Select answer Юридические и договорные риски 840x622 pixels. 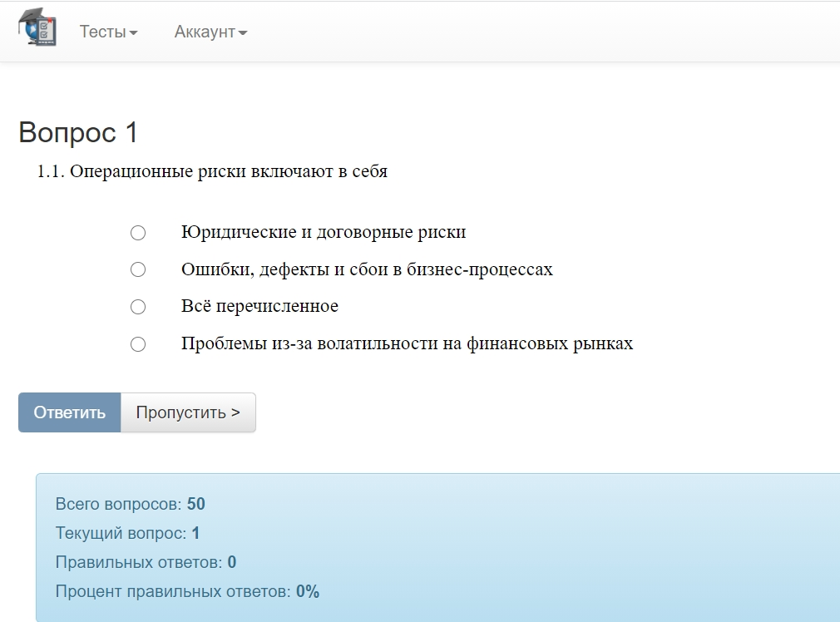point(137,233)
